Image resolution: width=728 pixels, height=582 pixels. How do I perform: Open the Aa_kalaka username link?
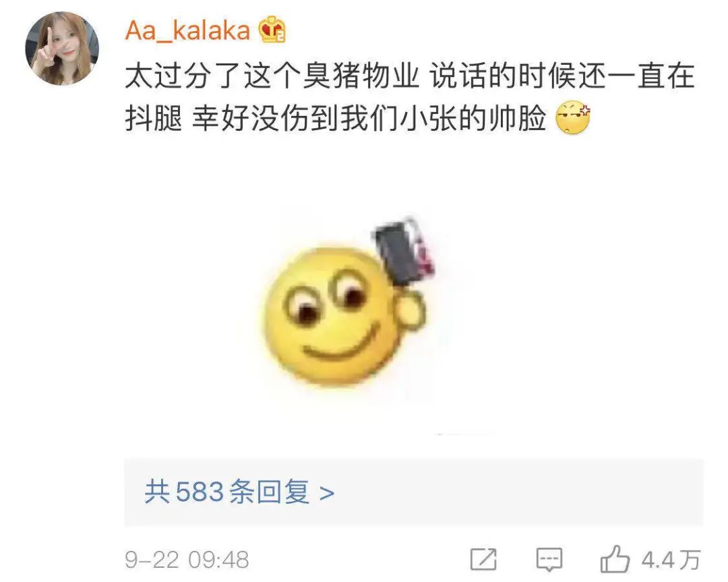(x=187, y=30)
